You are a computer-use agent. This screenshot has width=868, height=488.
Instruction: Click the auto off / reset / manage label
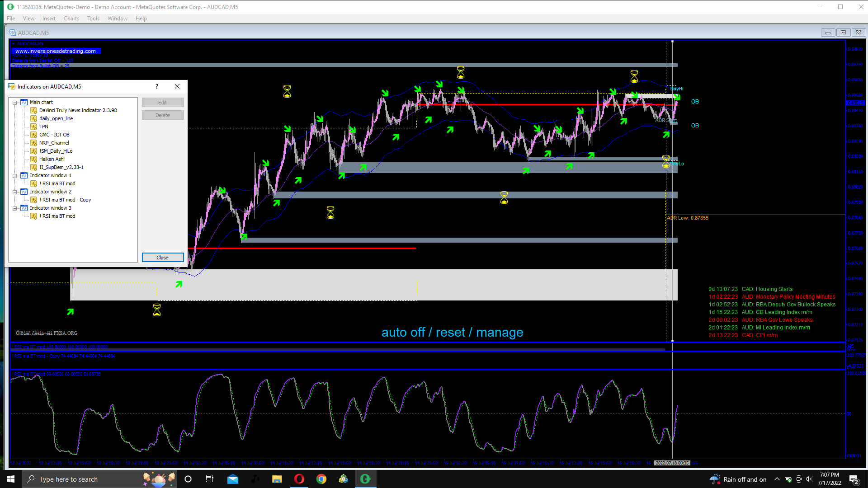click(452, 333)
